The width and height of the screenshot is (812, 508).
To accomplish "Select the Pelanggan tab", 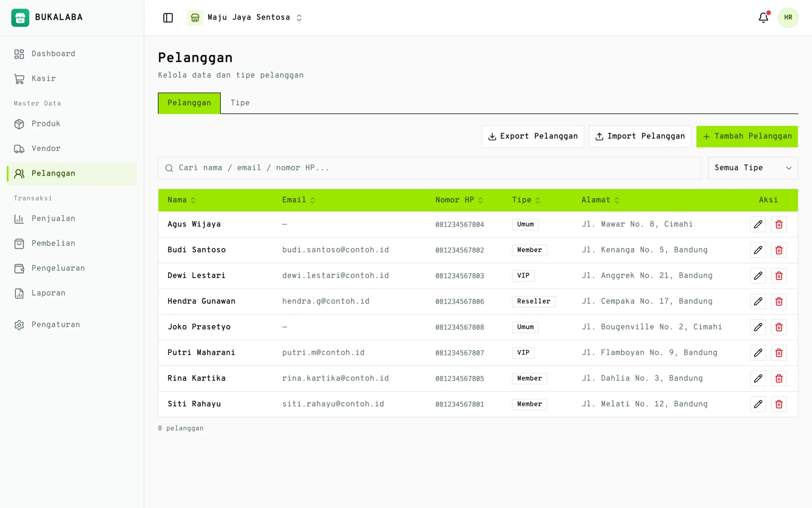I will (x=189, y=103).
